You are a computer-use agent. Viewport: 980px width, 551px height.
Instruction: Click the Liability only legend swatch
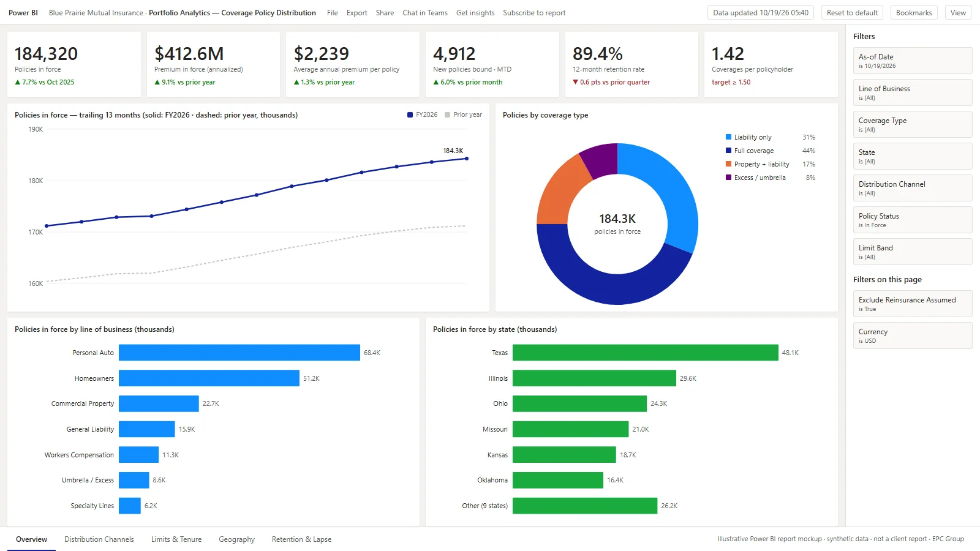728,137
